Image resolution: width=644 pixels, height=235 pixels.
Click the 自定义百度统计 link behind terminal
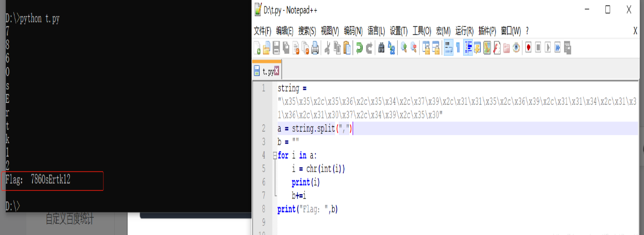(69, 219)
